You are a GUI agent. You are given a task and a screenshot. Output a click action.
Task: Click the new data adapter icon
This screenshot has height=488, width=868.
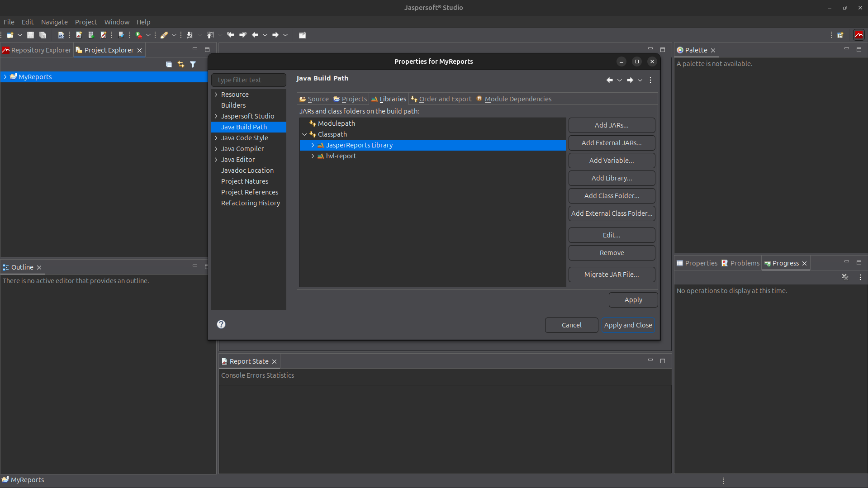coord(91,35)
